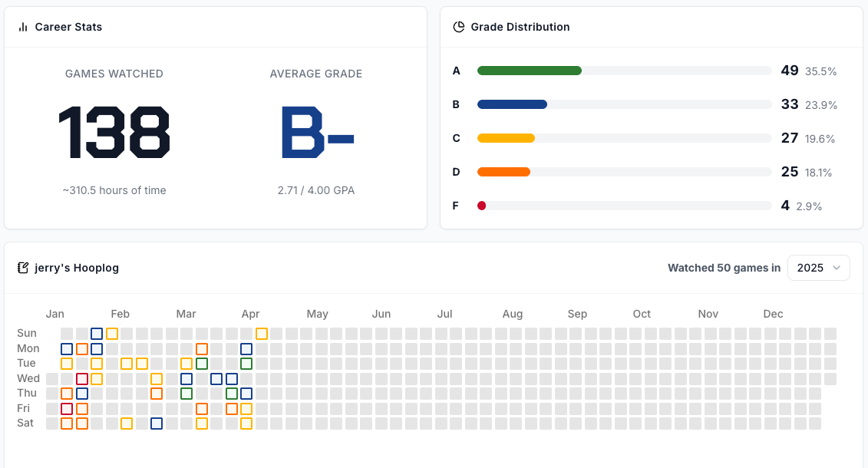Click the blue game cell in Sunday row
The image size is (868, 468).
tap(97, 334)
